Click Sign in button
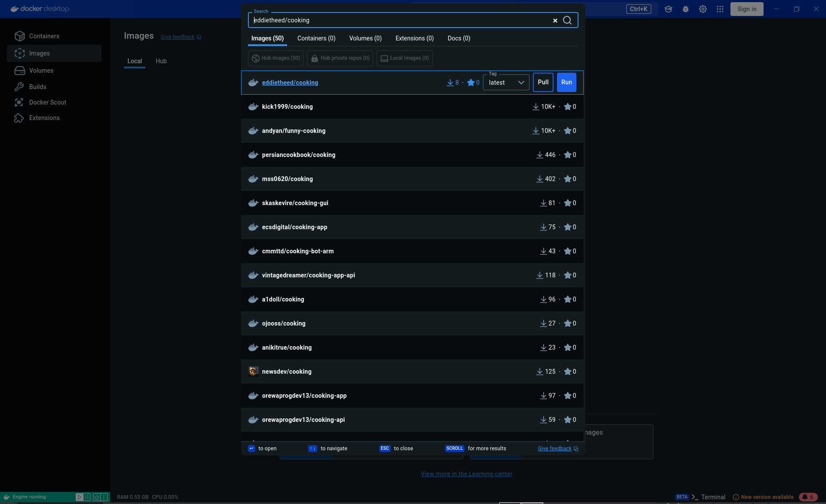Image resolution: width=826 pixels, height=504 pixels. pyautogui.click(x=747, y=9)
